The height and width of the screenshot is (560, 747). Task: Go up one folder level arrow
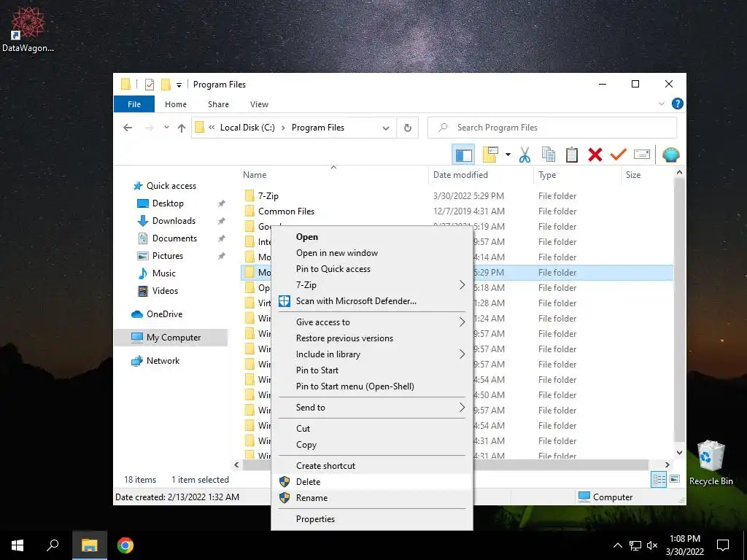pos(182,128)
